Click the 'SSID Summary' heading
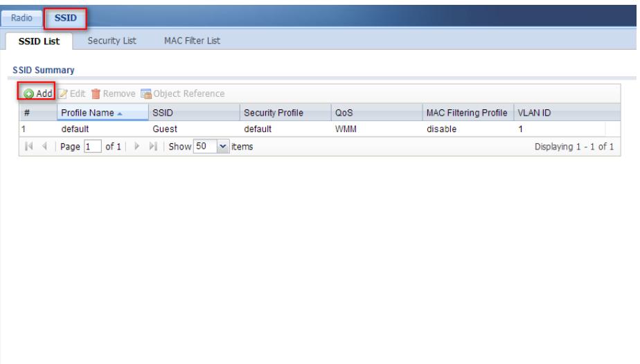 43,70
